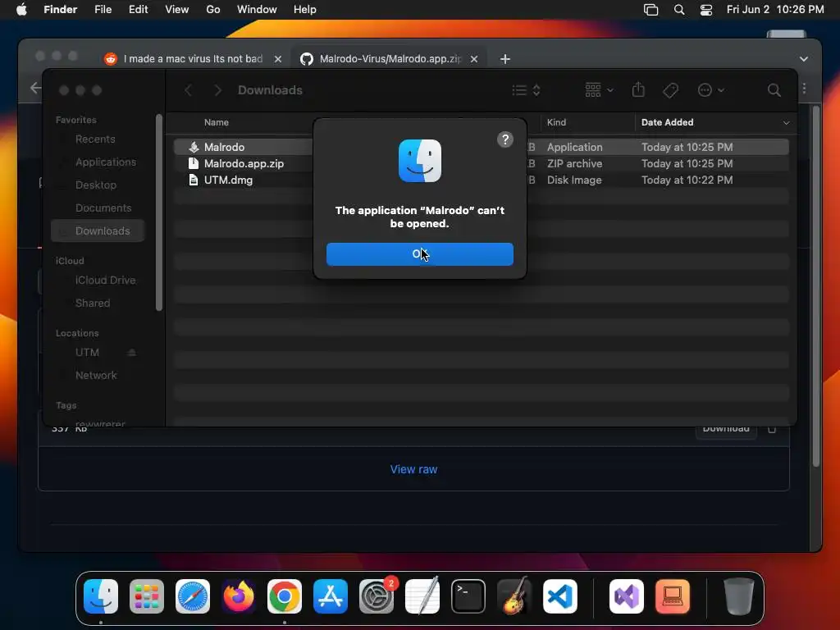
Task: Open the File menu
Action: pyautogui.click(x=103, y=10)
